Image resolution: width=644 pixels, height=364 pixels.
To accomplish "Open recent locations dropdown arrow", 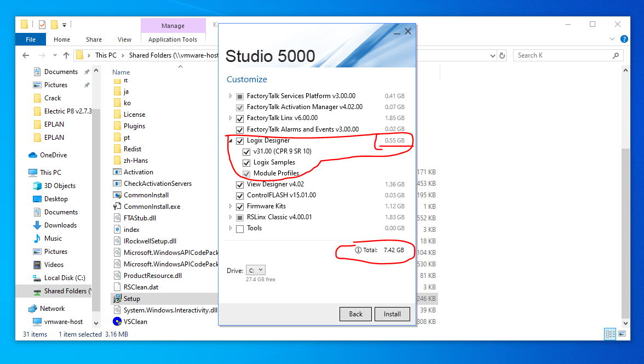I will (x=55, y=55).
